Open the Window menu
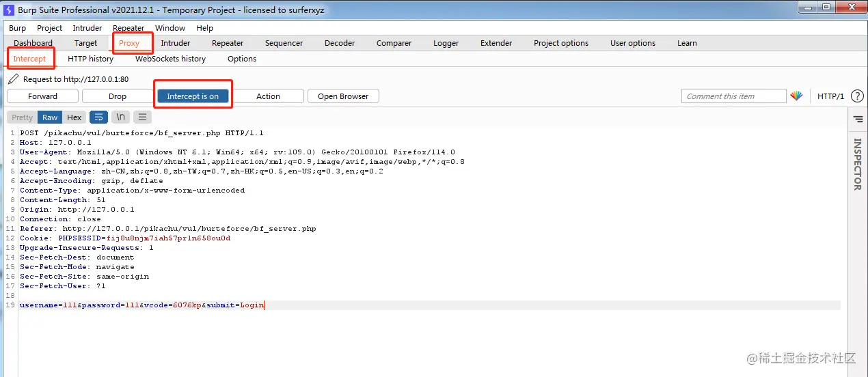 [170, 28]
